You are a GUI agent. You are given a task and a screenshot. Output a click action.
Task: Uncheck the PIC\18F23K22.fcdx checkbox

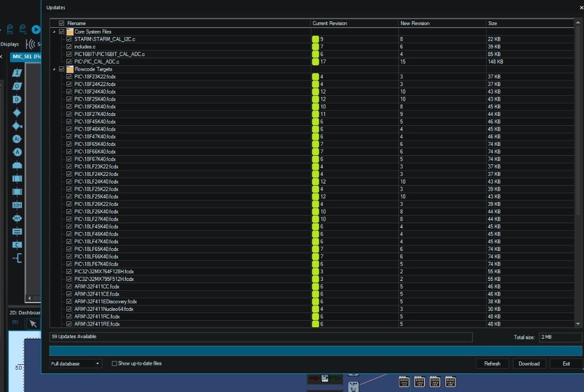click(x=69, y=77)
